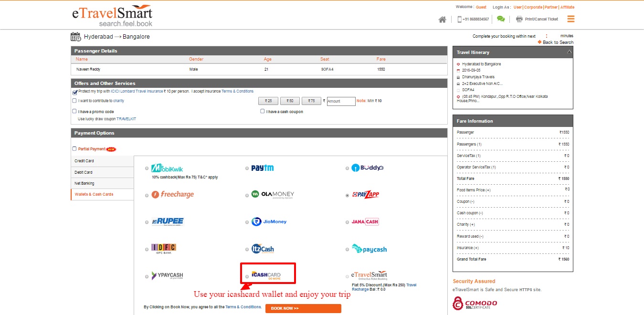
Task: Click the freecharge logo
Action: [172, 195]
